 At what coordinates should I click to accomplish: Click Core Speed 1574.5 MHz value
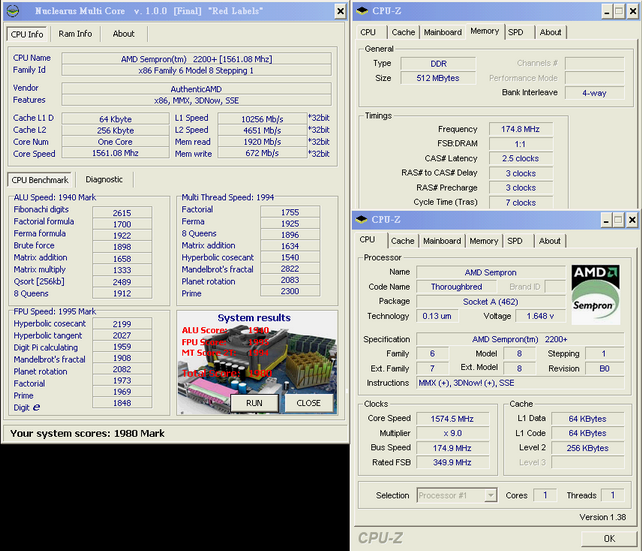(452, 419)
